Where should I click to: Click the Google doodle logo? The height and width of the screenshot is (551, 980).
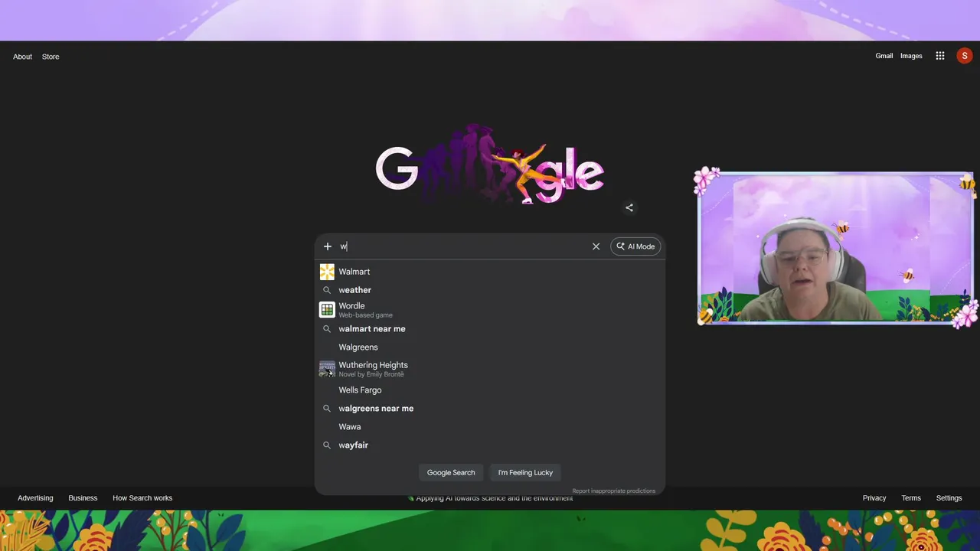pos(490,165)
